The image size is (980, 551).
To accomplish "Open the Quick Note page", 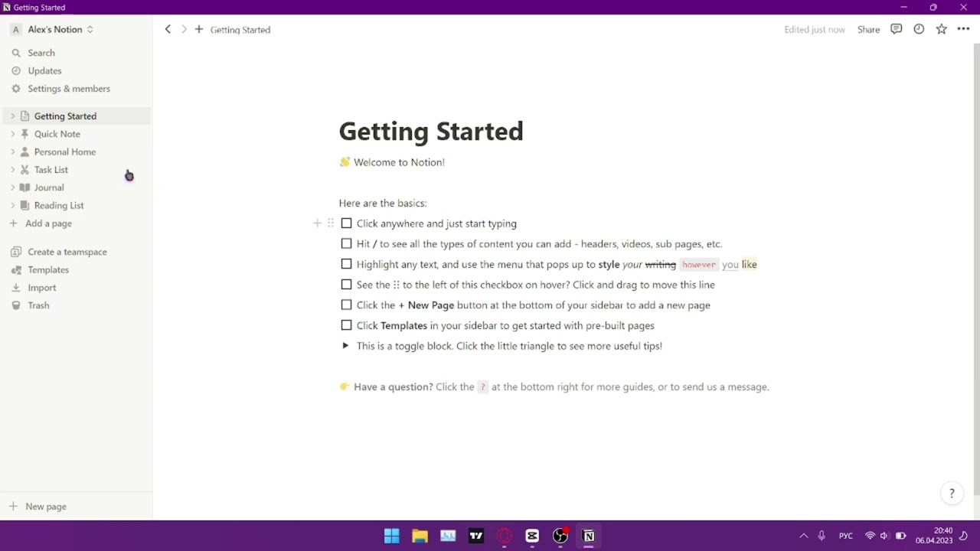I will coord(57,134).
